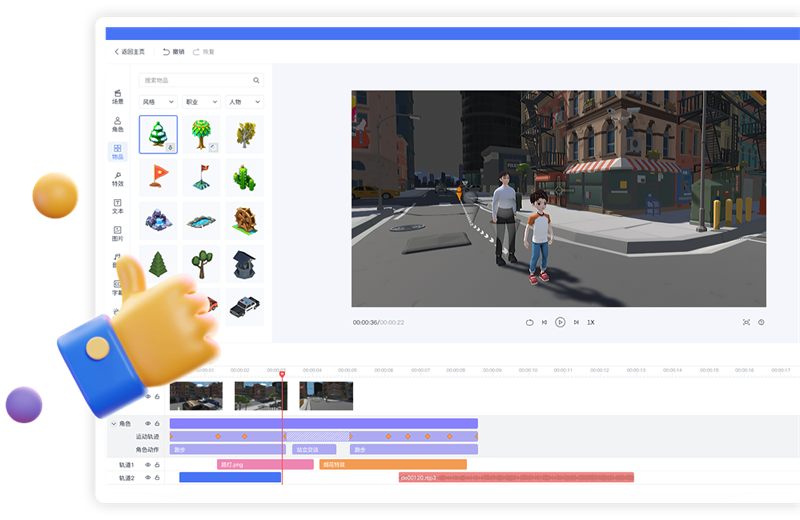The image size is (800, 520).
Task: Open the 图片 image panel in the sidebar
Action: point(117,234)
